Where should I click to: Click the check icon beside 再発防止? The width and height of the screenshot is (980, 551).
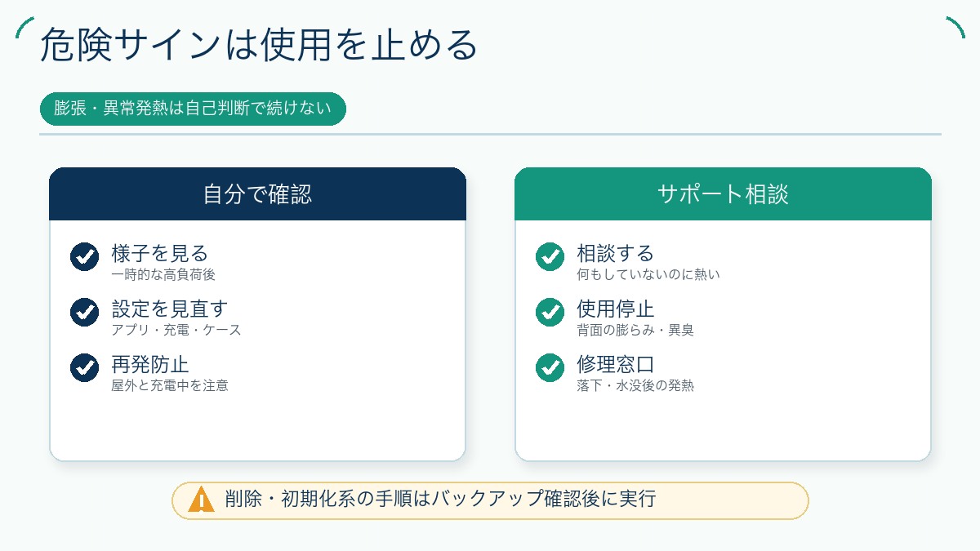[x=85, y=367]
